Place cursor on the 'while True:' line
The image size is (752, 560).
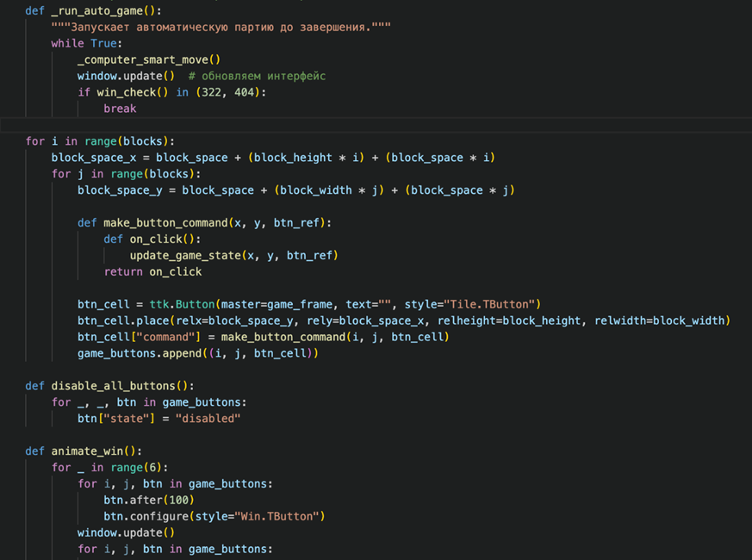pyautogui.click(x=87, y=43)
